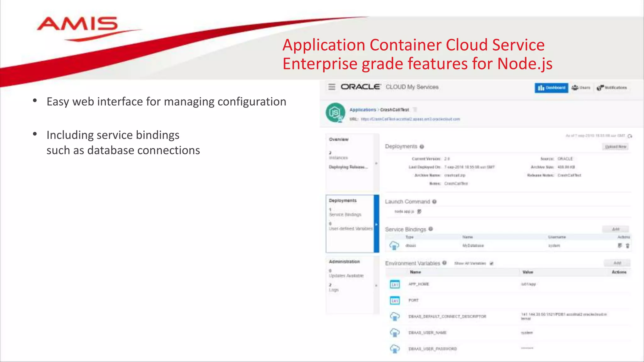Viewport: 644px width, 362px height.
Task: Open the CrashCallTest application URL link
Action: pyautogui.click(x=410, y=119)
